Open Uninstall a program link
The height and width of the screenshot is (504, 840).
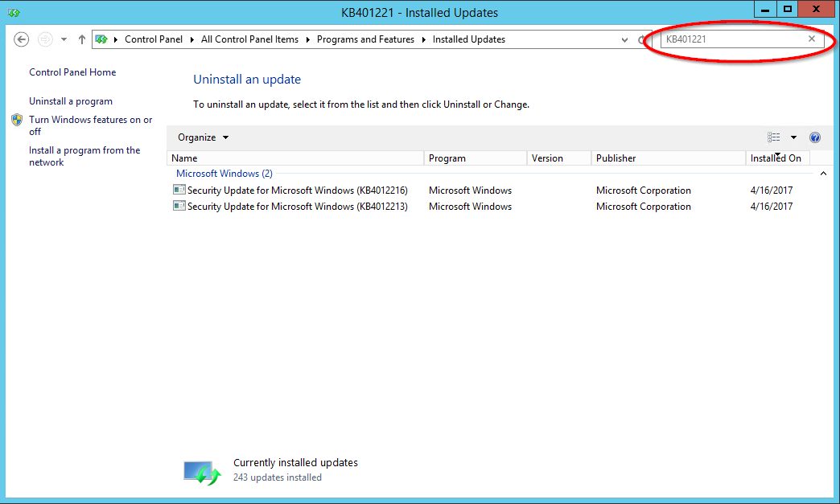(71, 101)
